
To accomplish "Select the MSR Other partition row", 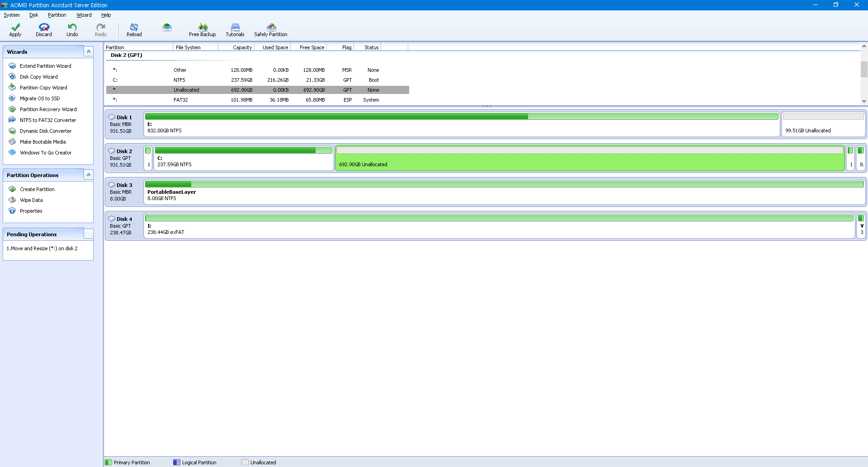I will [x=258, y=70].
